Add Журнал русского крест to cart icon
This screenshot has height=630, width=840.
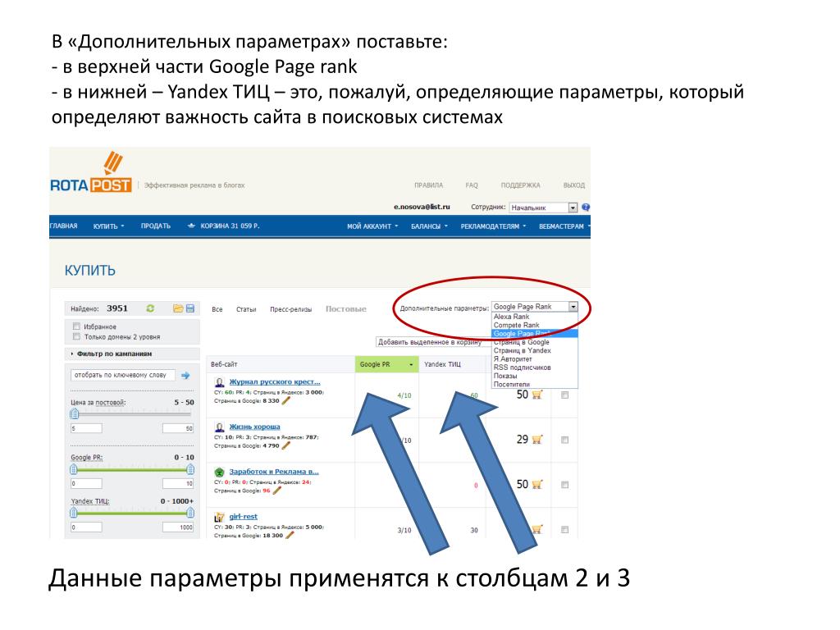(537, 395)
